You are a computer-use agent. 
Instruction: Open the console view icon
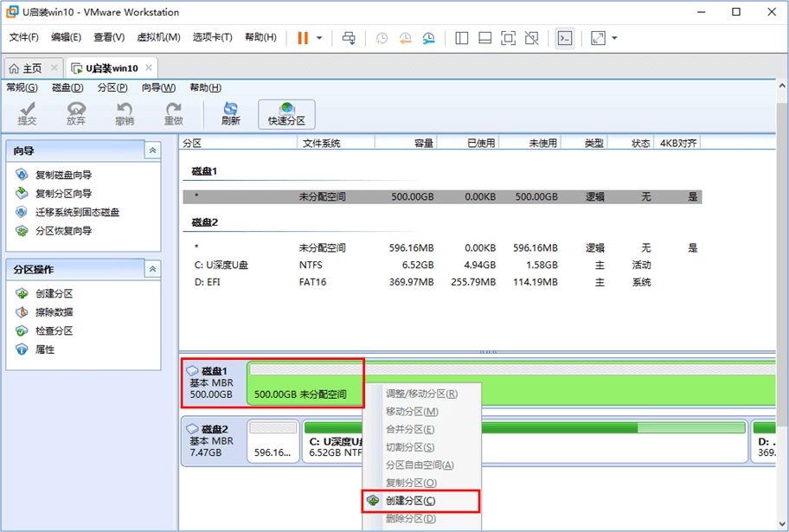click(565, 38)
